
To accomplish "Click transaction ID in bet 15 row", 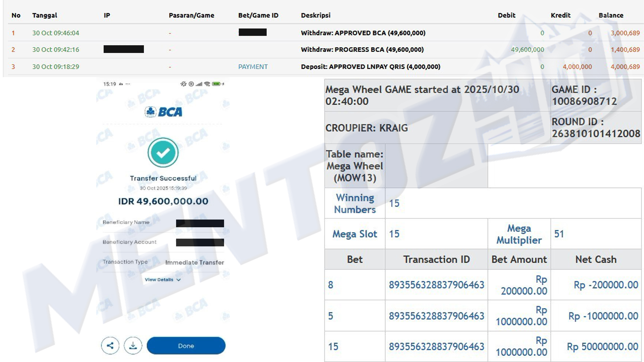I will pos(436,347).
